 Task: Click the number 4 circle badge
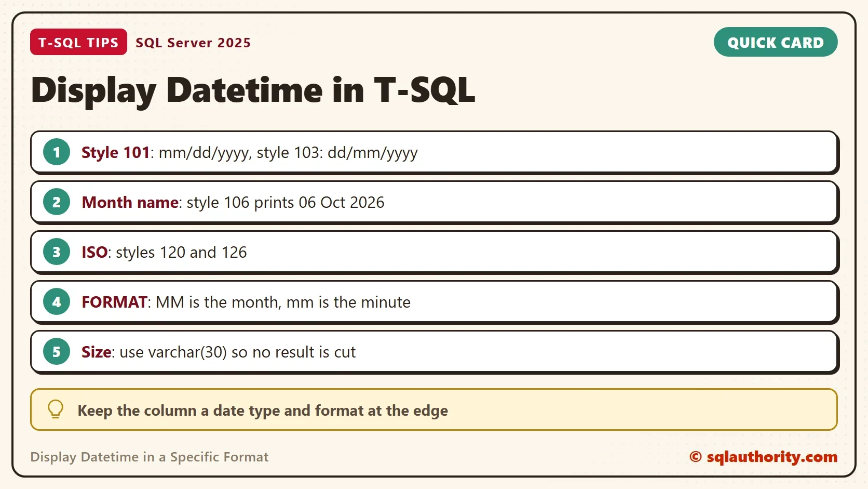[57, 302]
